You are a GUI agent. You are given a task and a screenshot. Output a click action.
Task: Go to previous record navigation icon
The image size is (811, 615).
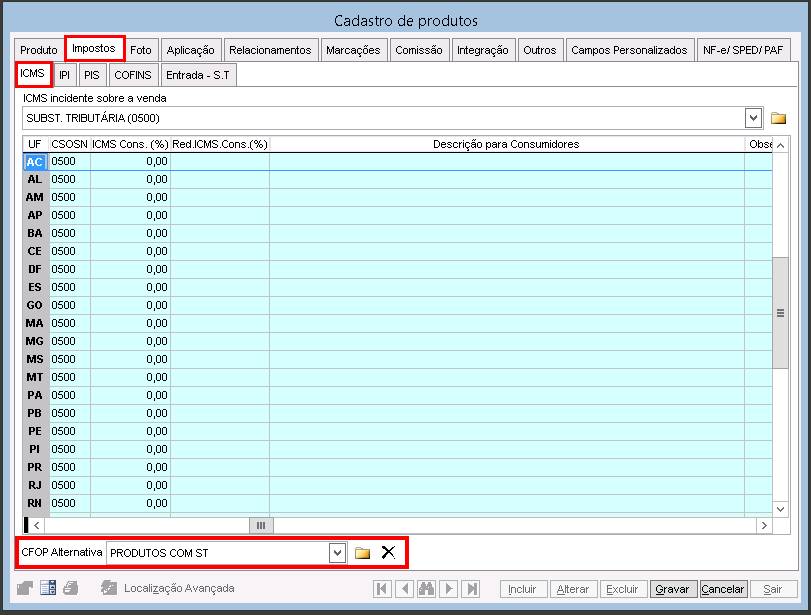(405, 589)
